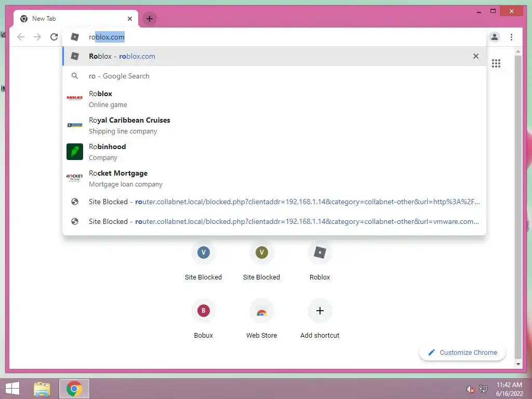Reload the page with refresh icon
The image size is (532, 399).
tap(54, 37)
